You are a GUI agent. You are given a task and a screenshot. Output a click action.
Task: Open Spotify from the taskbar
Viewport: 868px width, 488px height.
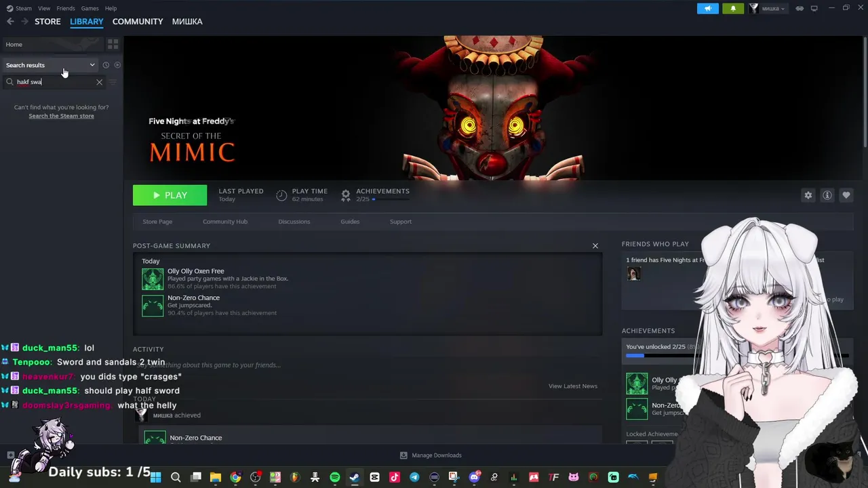click(x=335, y=477)
